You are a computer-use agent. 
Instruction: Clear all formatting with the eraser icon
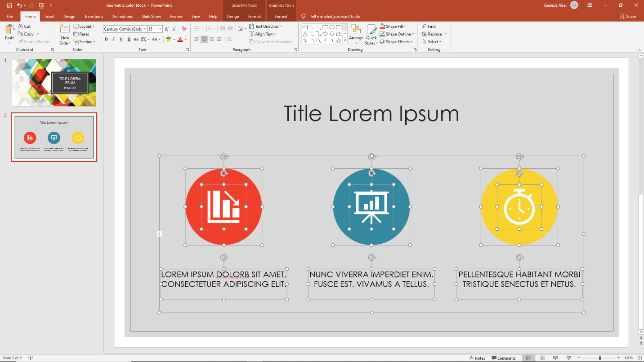(x=184, y=28)
